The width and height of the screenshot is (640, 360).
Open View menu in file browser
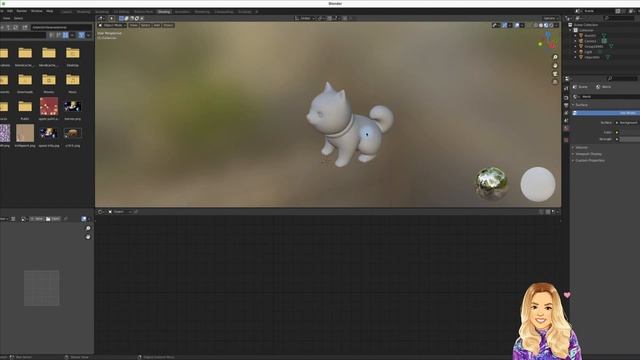(7, 18)
